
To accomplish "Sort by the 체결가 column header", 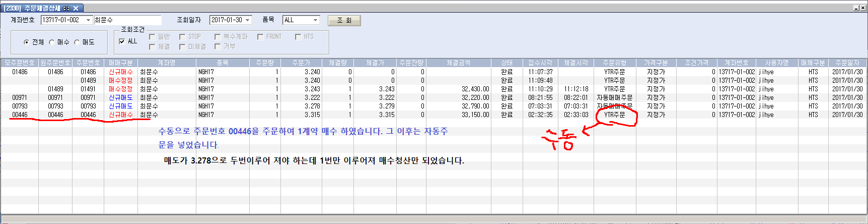I will coord(375,63).
